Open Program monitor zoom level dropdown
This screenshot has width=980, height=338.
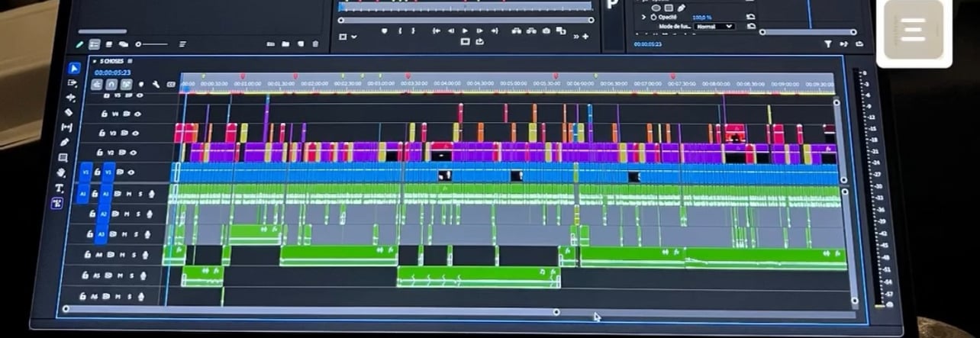[x=347, y=37]
